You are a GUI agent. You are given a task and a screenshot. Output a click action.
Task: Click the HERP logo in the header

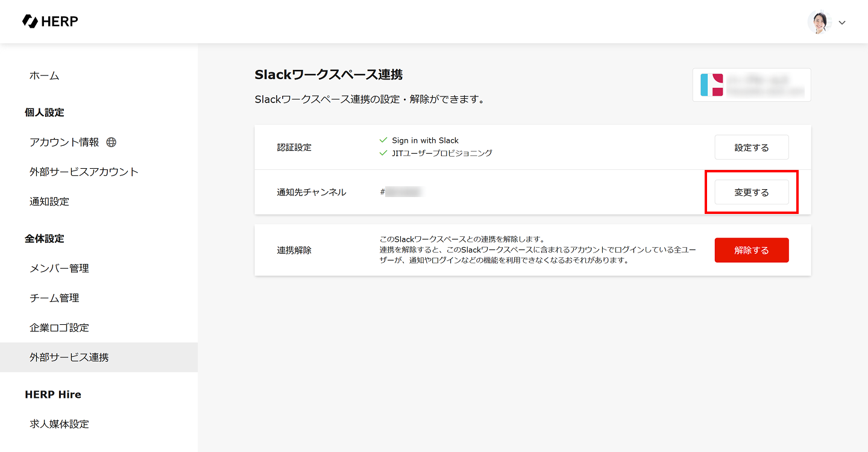click(50, 22)
